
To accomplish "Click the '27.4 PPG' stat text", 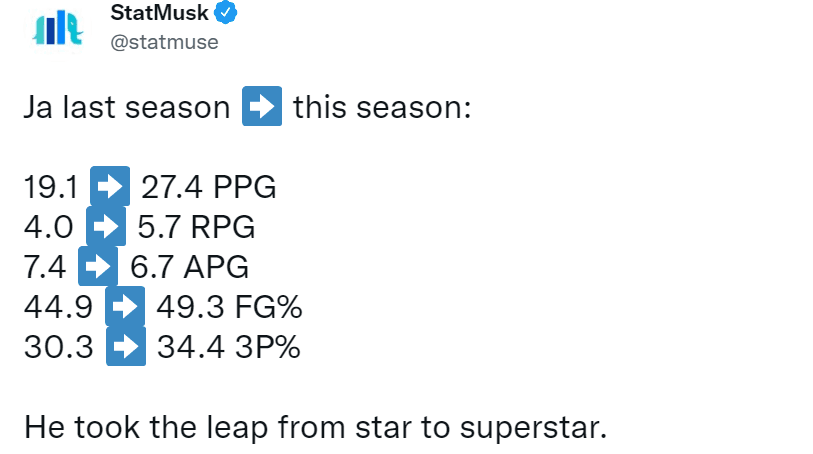I will [209, 187].
